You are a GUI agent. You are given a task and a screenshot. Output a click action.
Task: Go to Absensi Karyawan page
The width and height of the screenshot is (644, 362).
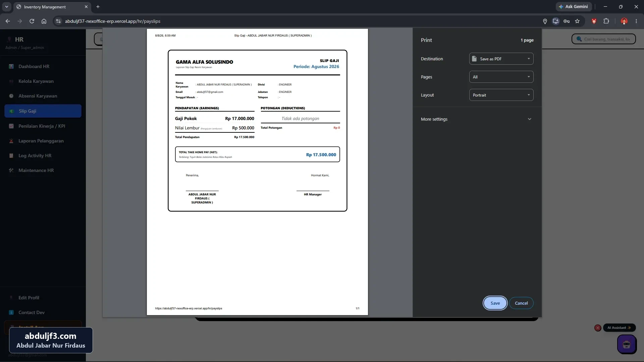[43, 96]
